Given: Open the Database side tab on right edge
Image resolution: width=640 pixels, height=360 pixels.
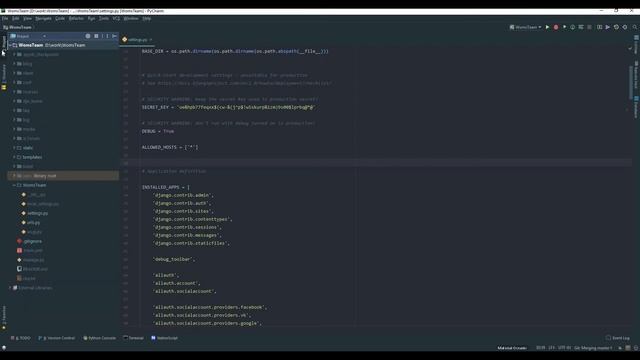Looking at the screenshot, I should [636, 107].
